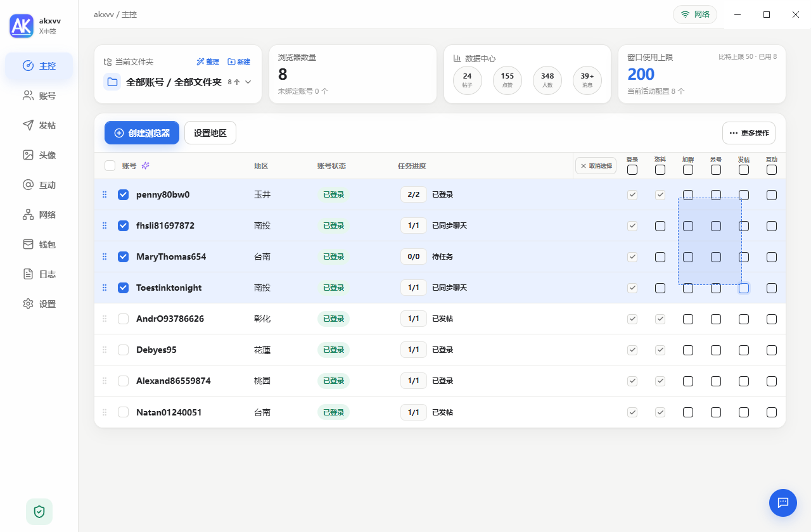
Task: Open the chat support bubble
Action: click(783, 503)
